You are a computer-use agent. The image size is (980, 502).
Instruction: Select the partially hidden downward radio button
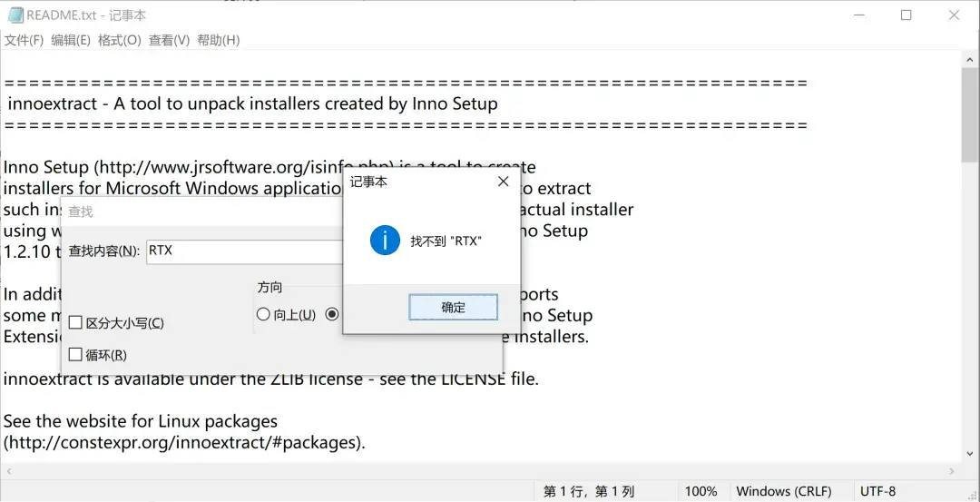pyautogui.click(x=332, y=314)
